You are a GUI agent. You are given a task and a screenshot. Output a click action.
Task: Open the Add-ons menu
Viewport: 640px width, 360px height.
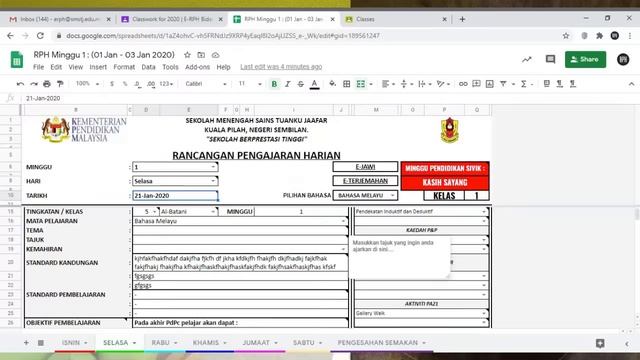(197, 67)
